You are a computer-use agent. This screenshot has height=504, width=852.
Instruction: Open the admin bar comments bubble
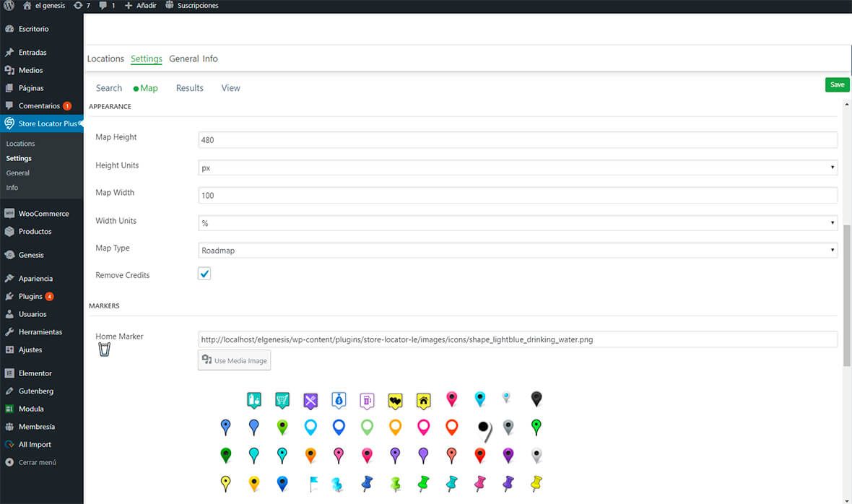107,6
